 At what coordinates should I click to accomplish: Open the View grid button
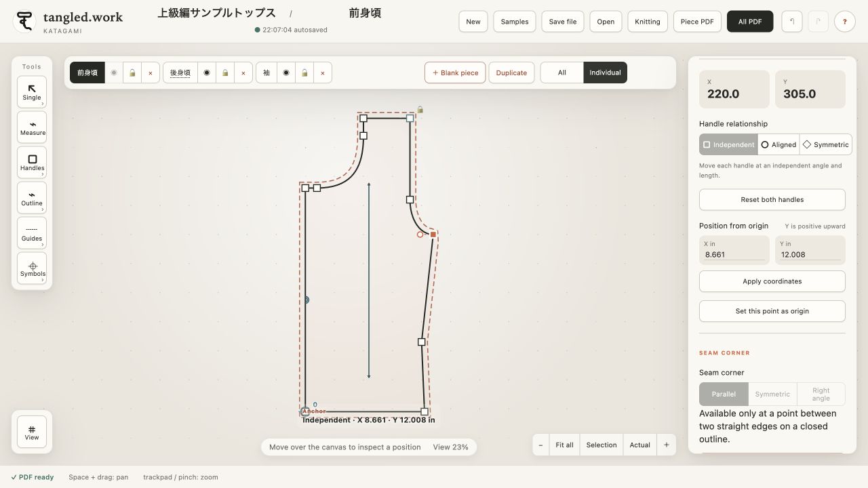pyautogui.click(x=32, y=432)
